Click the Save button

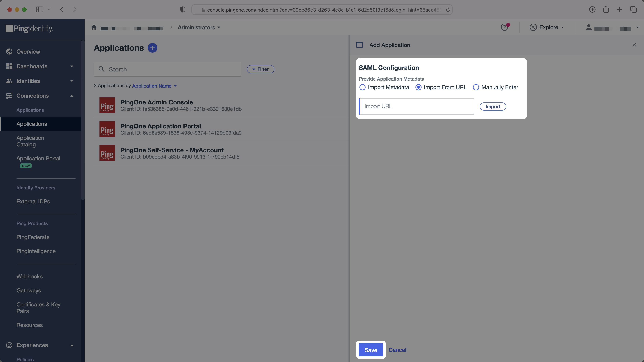pos(371,350)
